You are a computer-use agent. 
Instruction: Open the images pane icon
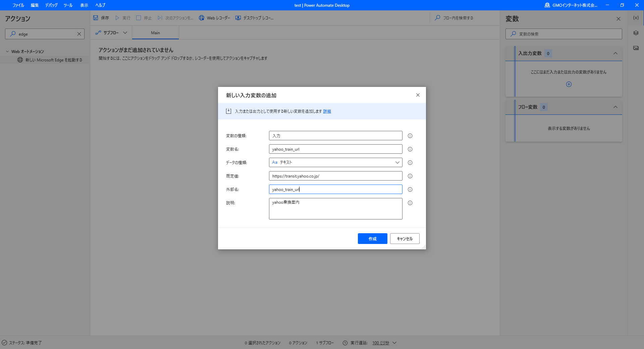click(x=636, y=48)
